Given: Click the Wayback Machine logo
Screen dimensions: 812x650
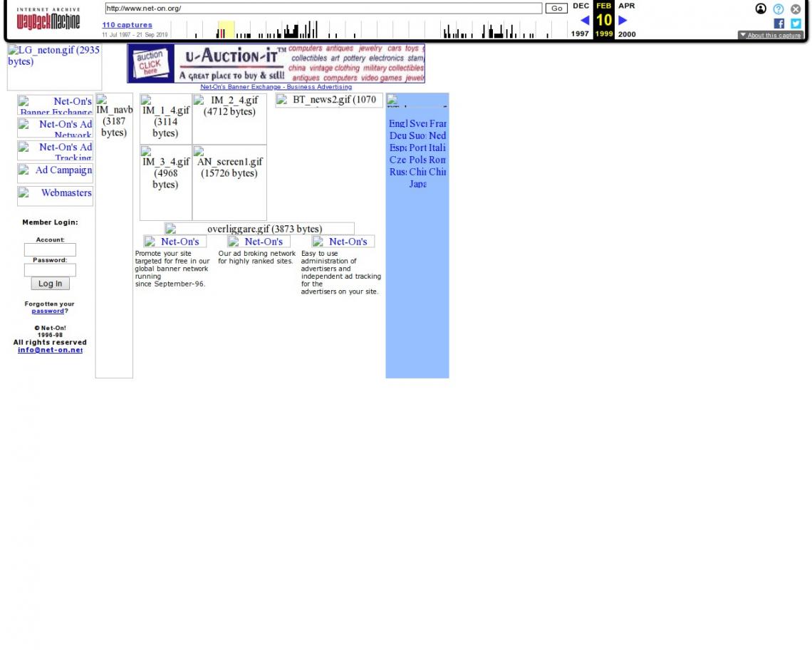Looking at the screenshot, I should click(48, 19).
